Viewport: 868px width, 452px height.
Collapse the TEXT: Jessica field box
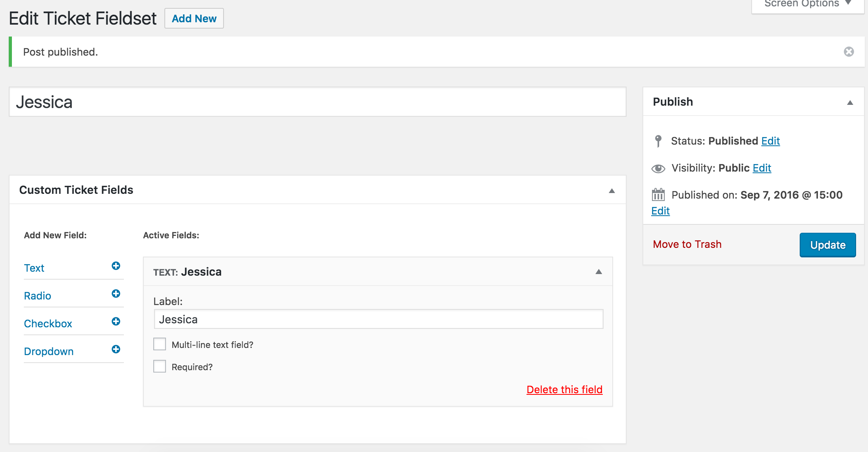pos(599,272)
